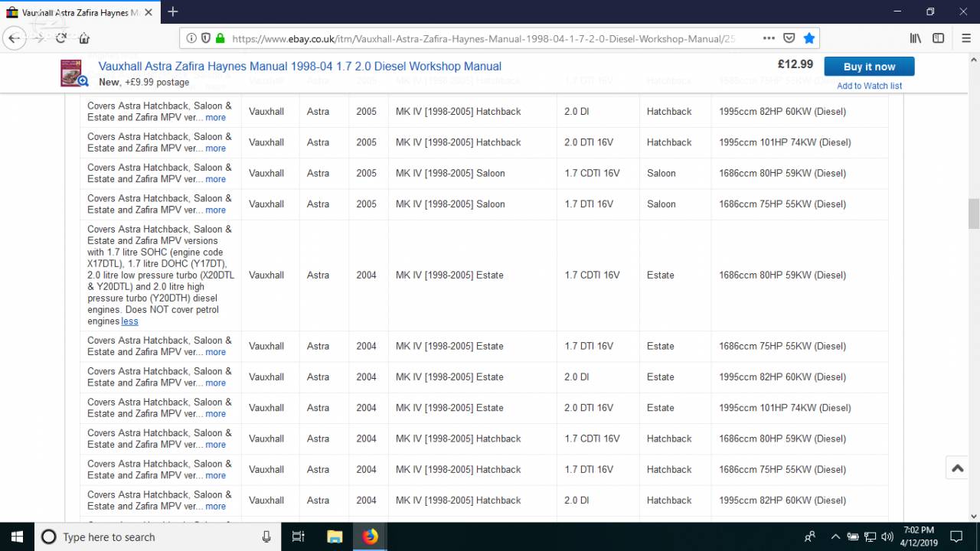
Task: Collapse notes with the 'less' link
Action: point(129,321)
